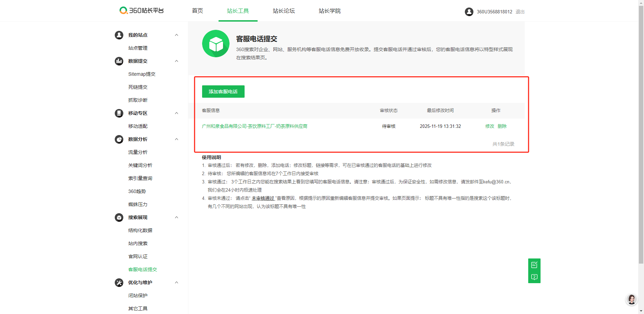Open the 广州和泉食品有限公司 record link
Image resolution: width=644 pixels, height=314 pixels.
[255, 126]
